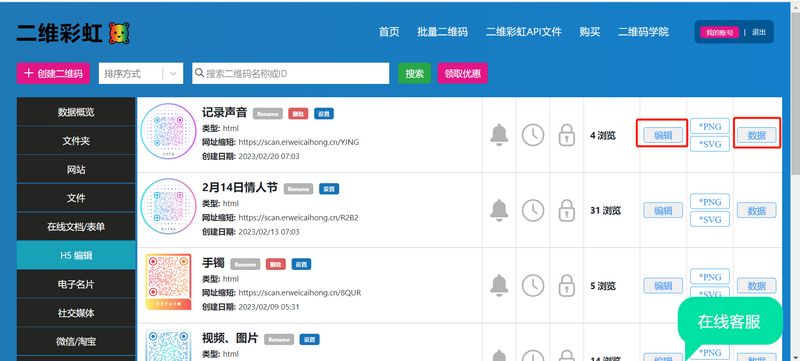This screenshot has width=800, height=361.
Task: Click 编辑 button in 记录声音 row
Action: pos(663,135)
